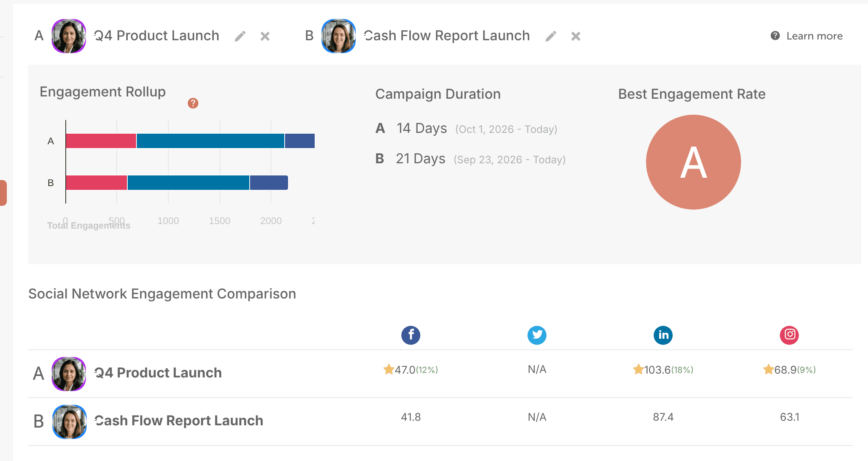868x461 pixels.
Task: Click the Twitter N/A cell for campaign B
Action: (537, 417)
